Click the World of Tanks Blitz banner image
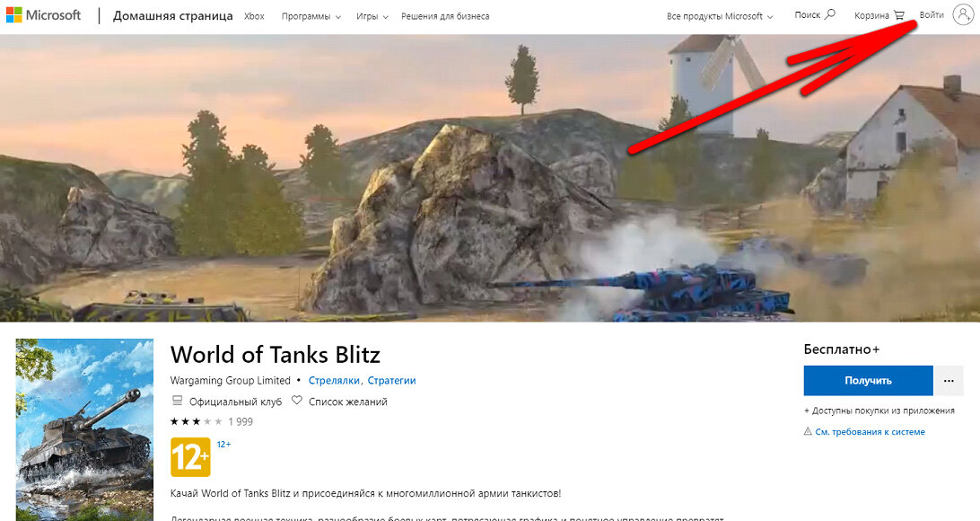This screenshot has height=521, width=980. click(x=490, y=178)
